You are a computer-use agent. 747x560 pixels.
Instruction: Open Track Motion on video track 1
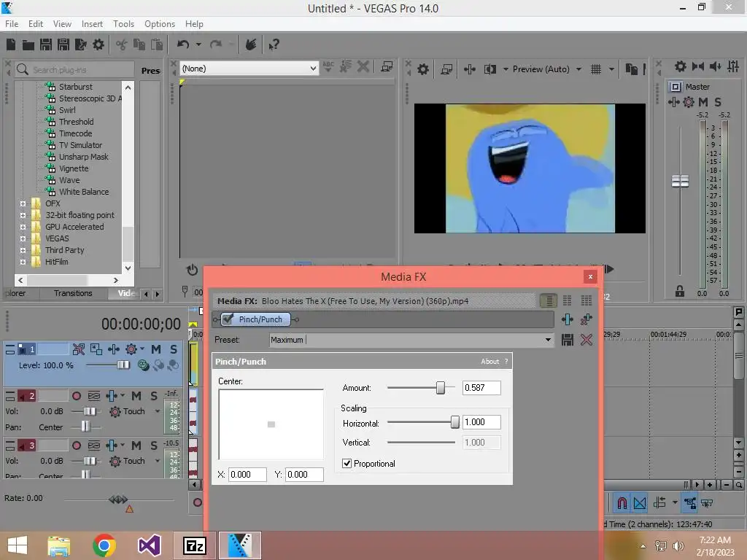coord(96,349)
